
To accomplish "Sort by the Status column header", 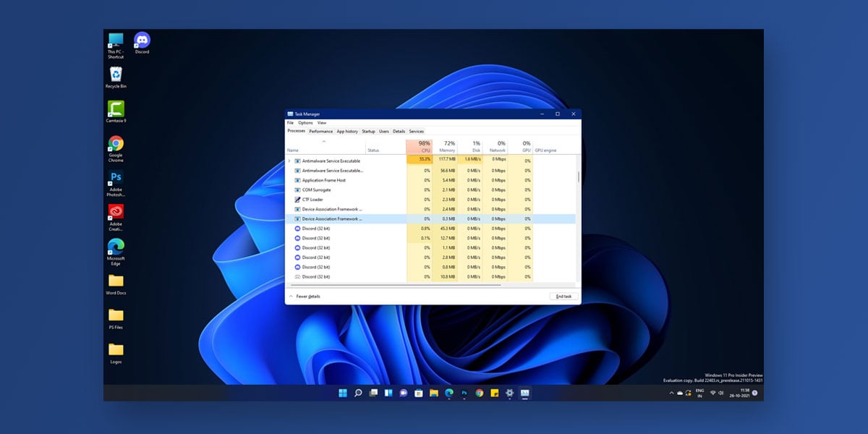I will [373, 150].
